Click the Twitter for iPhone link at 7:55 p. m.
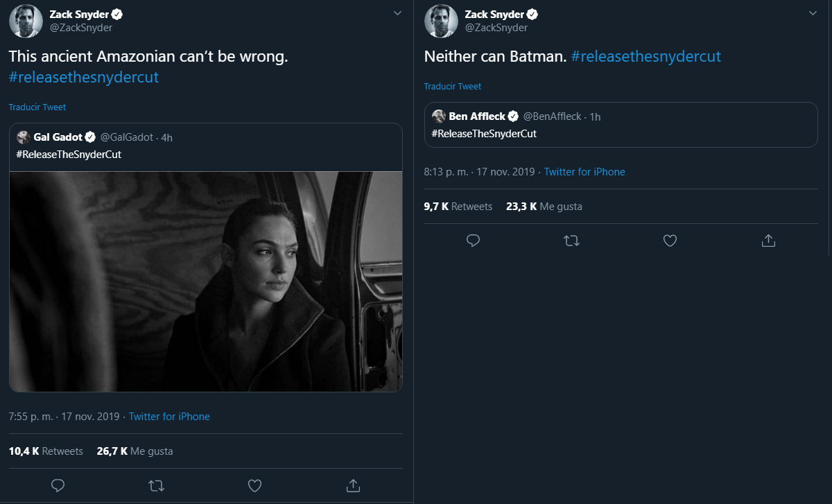Image resolution: width=832 pixels, height=504 pixels. [x=169, y=417]
